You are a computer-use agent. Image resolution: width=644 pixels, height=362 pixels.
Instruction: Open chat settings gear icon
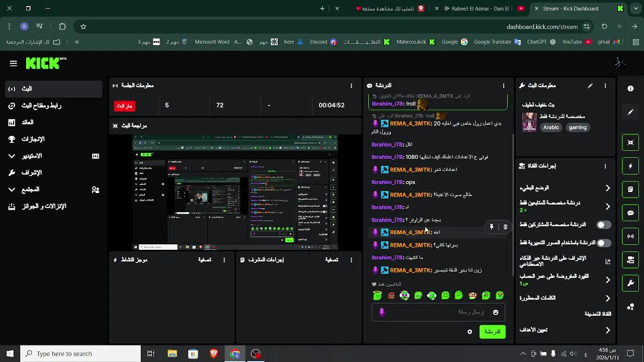(x=470, y=332)
